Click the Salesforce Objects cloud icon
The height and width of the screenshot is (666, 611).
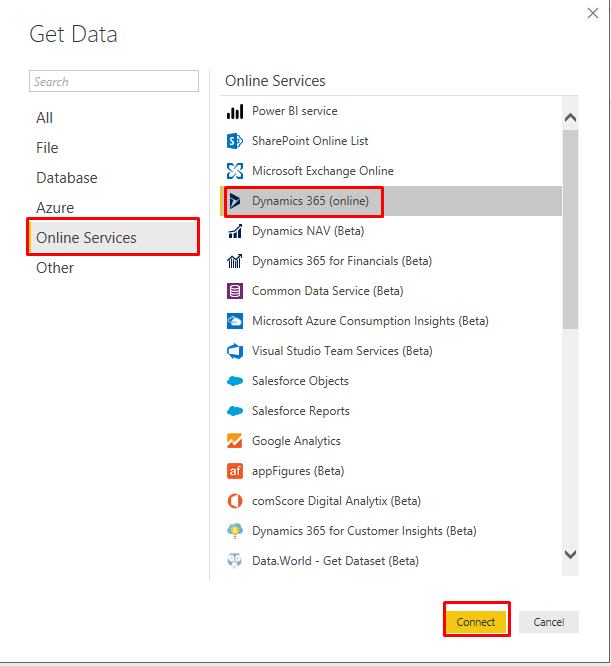[x=235, y=381]
